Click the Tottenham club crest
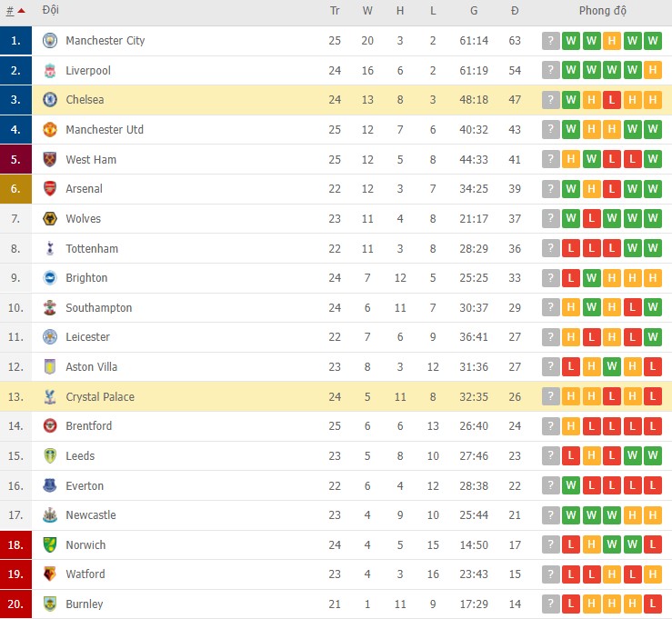Viewport: 672px width, 619px height. tap(49, 248)
